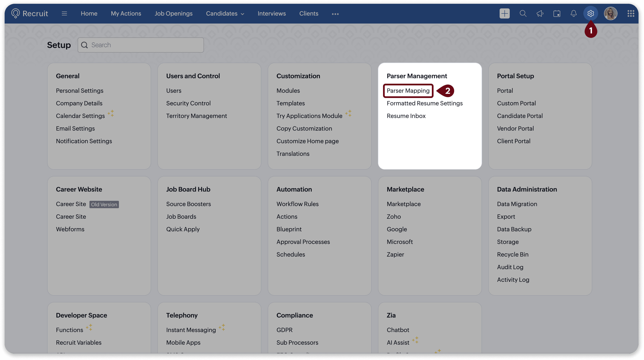Open the Recycle Bin link
Screen dimensions: 644x360
[x=512, y=254]
